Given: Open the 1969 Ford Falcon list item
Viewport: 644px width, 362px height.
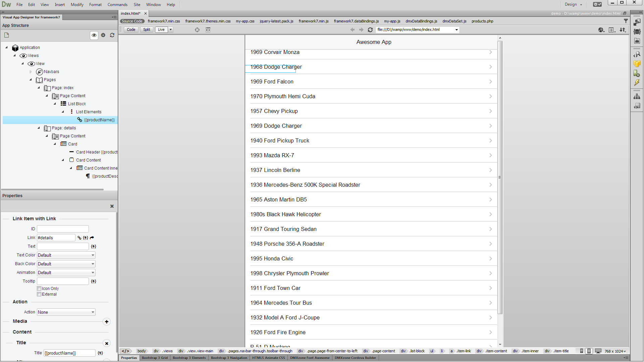Looking at the screenshot, I should coord(371,81).
